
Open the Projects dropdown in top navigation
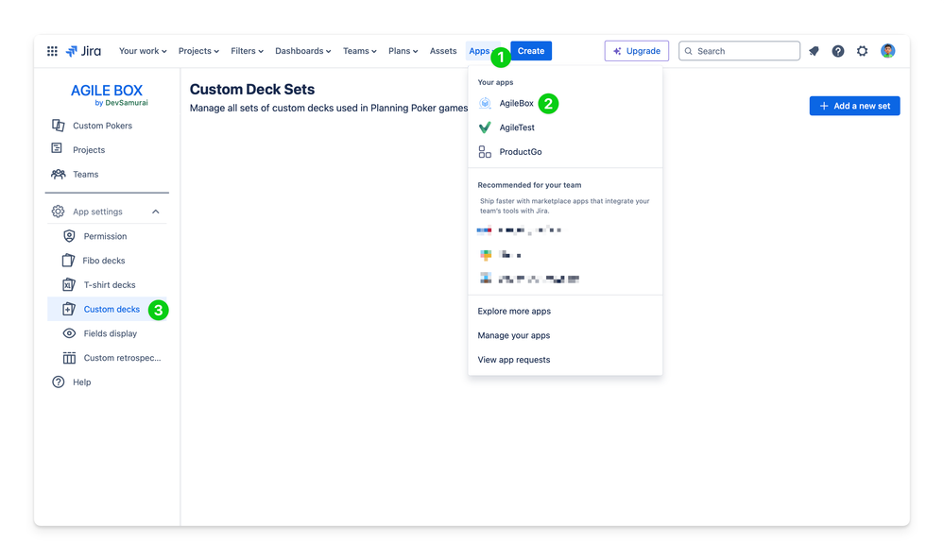click(198, 51)
